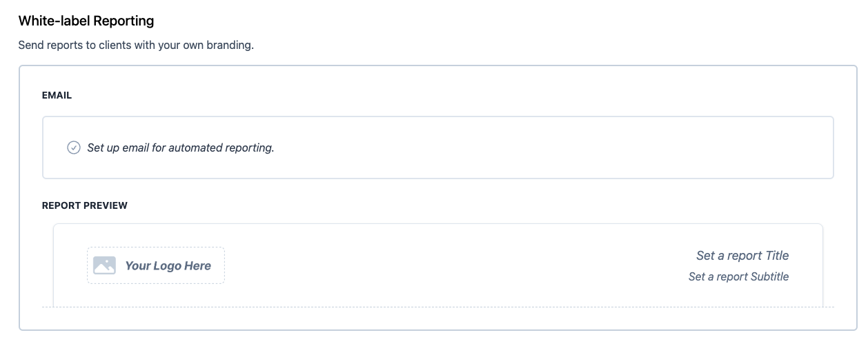The height and width of the screenshot is (346, 868).
Task: Click the word 'Reporting' in the page heading
Action: (x=124, y=21)
